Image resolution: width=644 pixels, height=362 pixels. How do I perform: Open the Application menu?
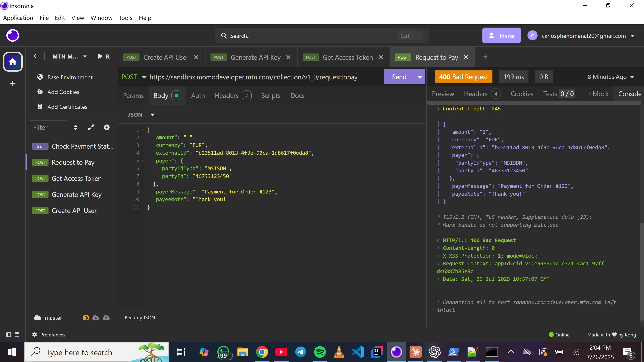18,18
